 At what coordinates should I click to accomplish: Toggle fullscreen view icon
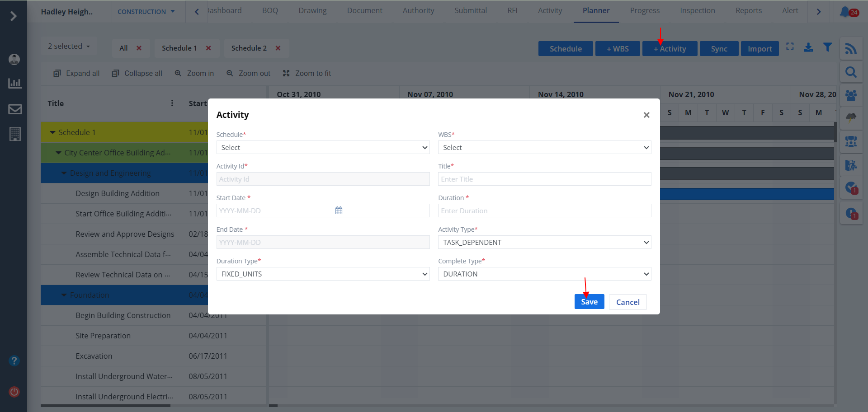pyautogui.click(x=790, y=47)
